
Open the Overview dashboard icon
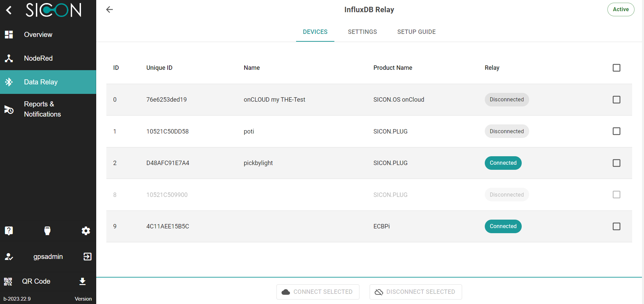click(9, 35)
